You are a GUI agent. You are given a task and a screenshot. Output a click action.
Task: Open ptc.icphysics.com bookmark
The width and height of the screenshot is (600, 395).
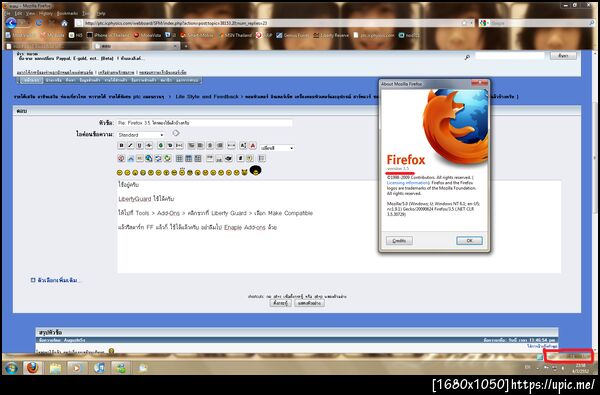pos(374,35)
